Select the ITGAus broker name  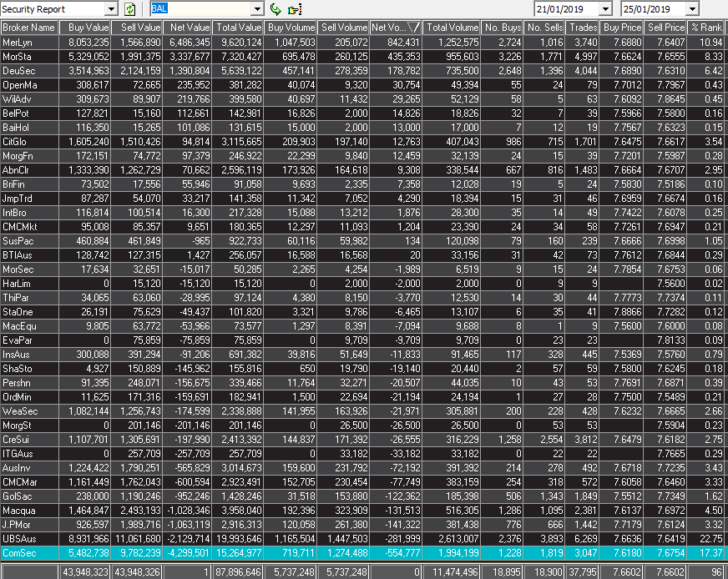tap(18, 454)
